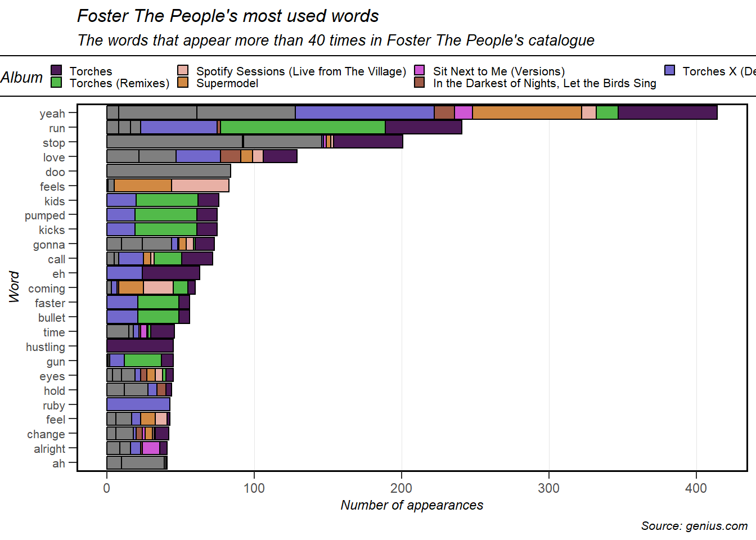
Task: Click the Torches legend color swatch
Action: click(56, 70)
